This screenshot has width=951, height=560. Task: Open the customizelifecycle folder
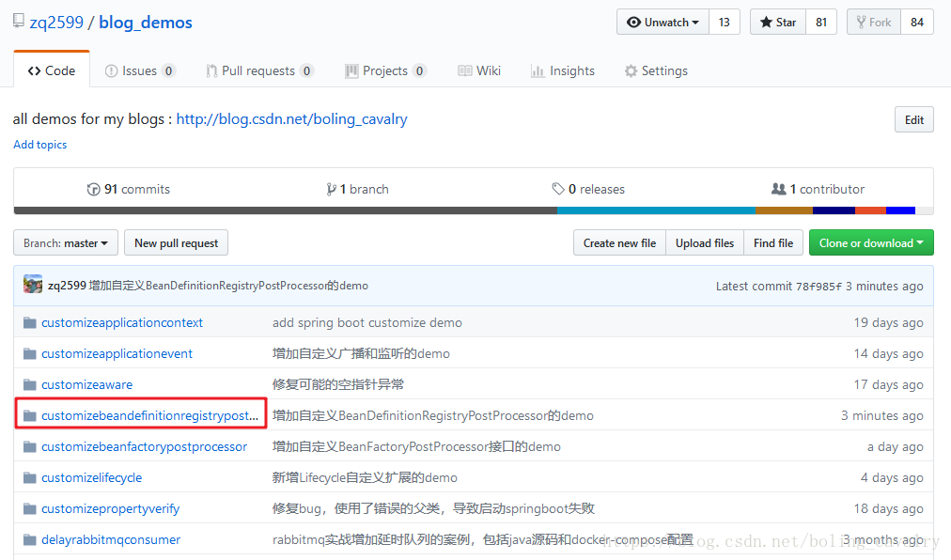point(91,477)
